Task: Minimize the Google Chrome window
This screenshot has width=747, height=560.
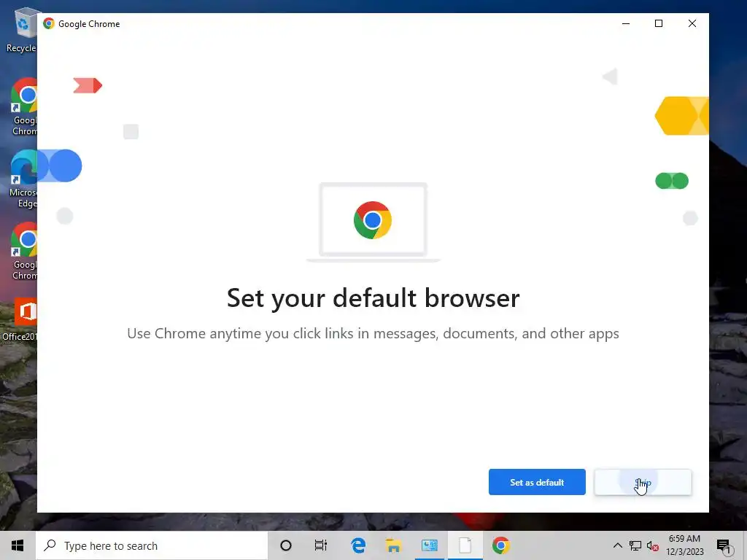Action: pyautogui.click(x=626, y=23)
